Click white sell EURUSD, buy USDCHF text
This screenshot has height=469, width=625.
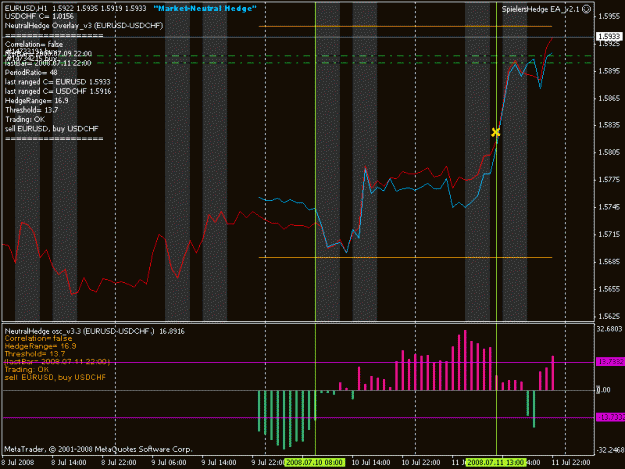pyautogui.click(x=51, y=129)
